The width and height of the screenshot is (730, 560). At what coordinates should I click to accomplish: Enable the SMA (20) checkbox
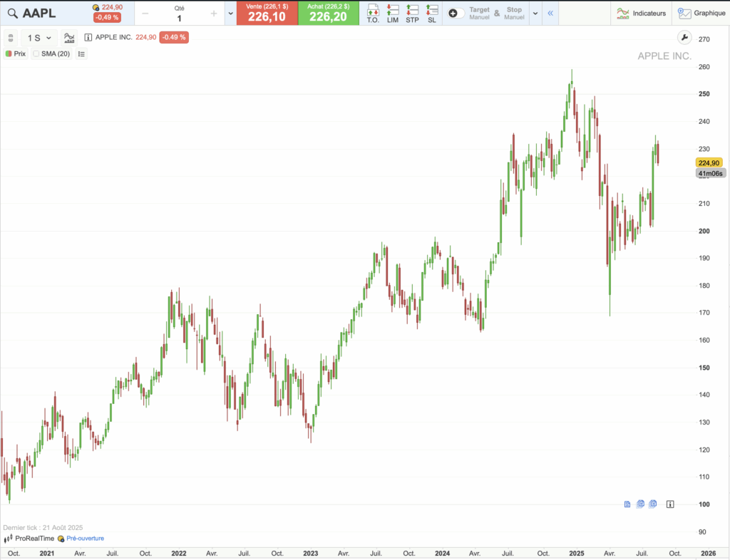click(x=36, y=53)
